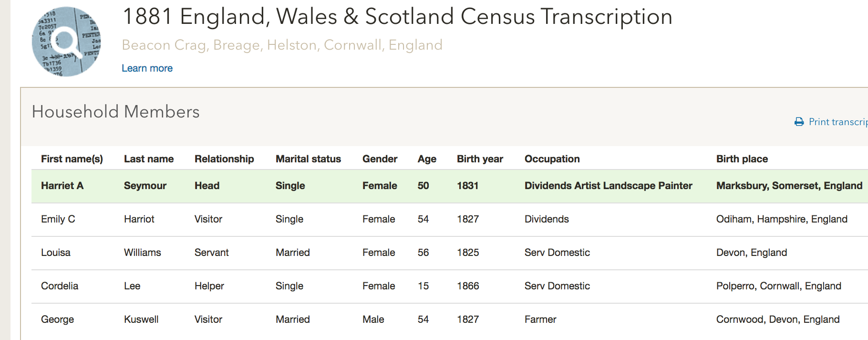The height and width of the screenshot is (340, 868).
Task: Click the Louisa Williams servant row
Action: (450, 253)
